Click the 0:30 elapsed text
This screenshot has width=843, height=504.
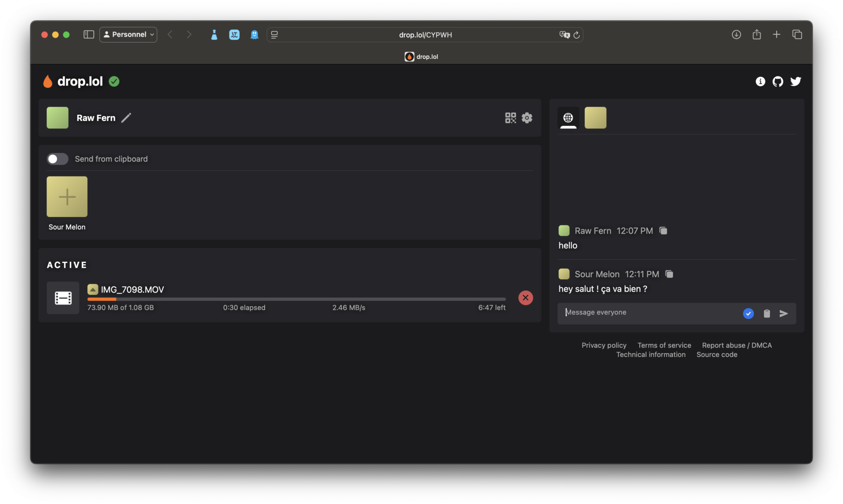coord(244,307)
